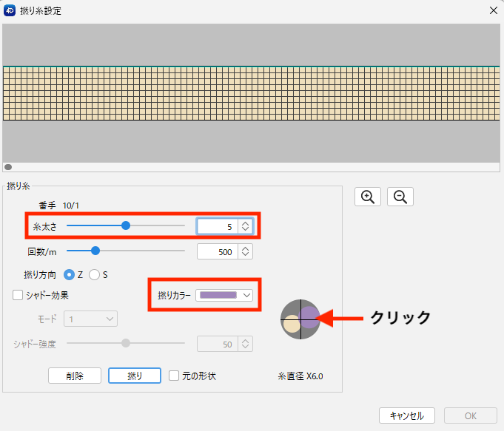The image size is (504, 431).
Task: Click the yarn grid preview strip
Action: [252, 93]
